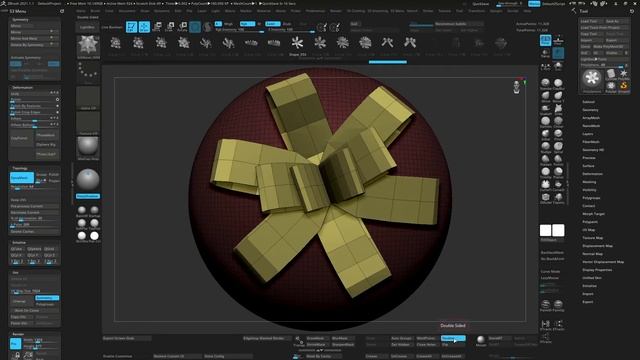Image resolution: width=640 pixels, height=360 pixels.
Task: Select the Planar brush icon
Action: 558,172
